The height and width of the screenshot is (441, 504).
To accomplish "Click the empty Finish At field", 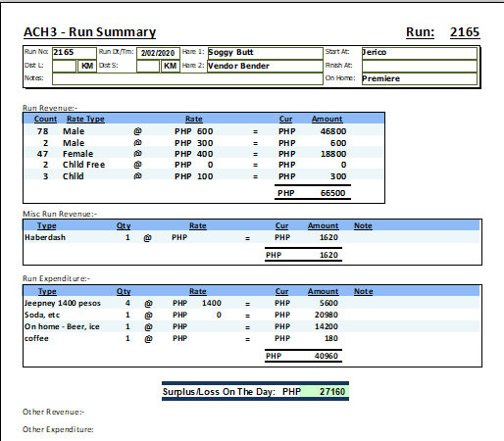I will tap(420, 66).
